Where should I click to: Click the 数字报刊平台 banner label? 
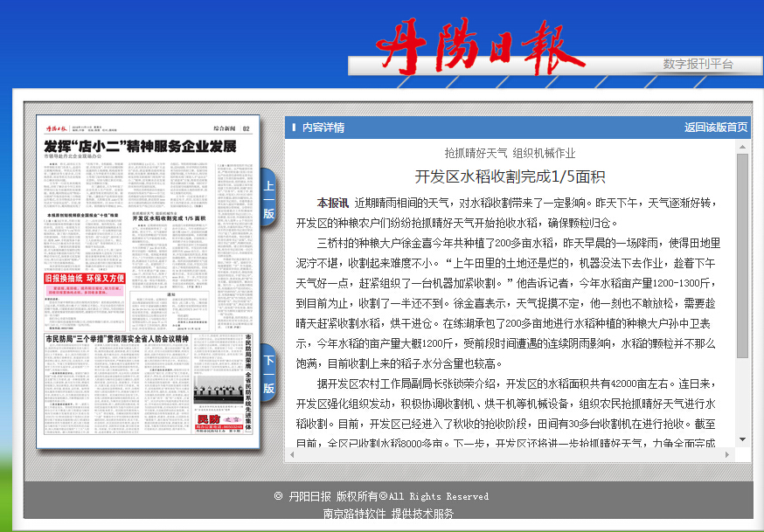pyautogui.click(x=698, y=65)
